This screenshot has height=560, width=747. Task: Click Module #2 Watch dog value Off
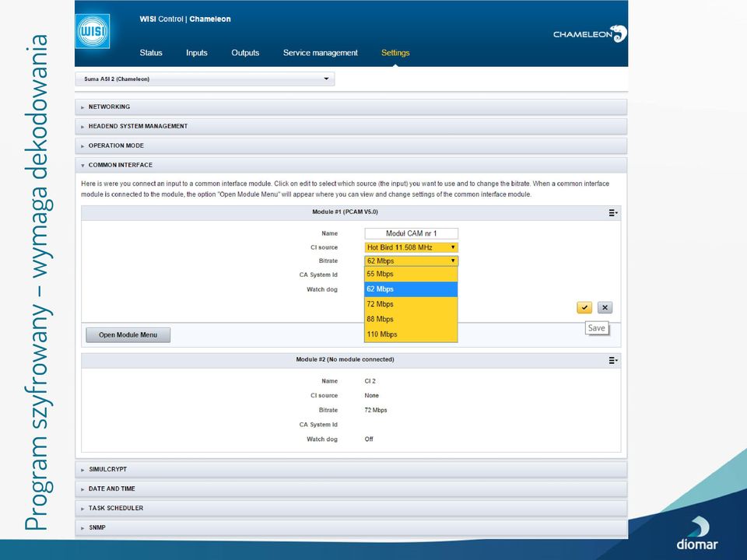tap(369, 439)
